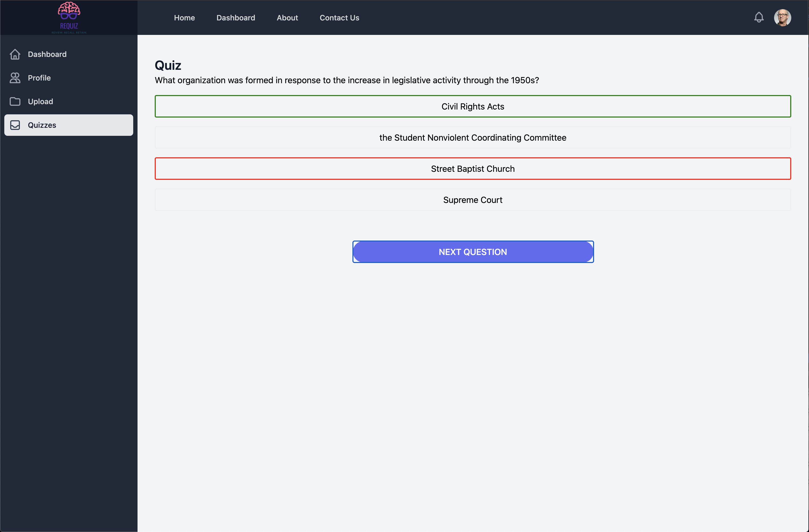Select the Civil Rights Acts answer
The image size is (809, 532).
(472, 106)
